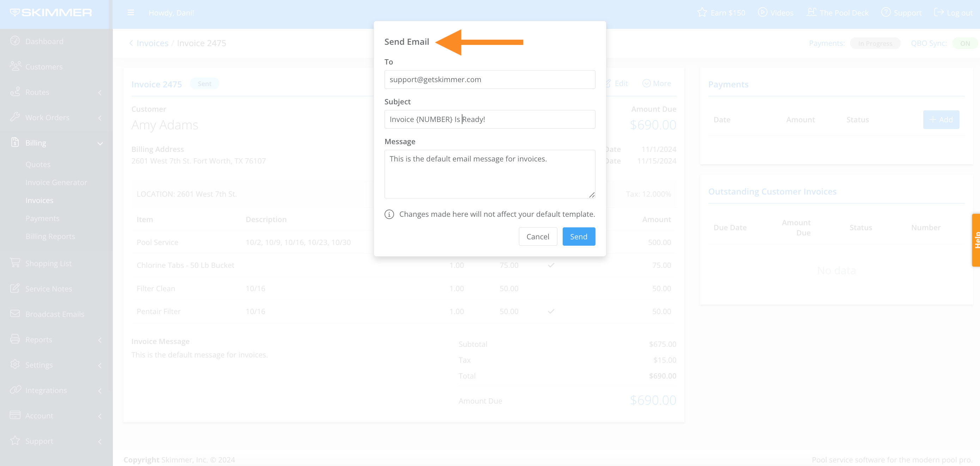
Task: Click the Edit pencil icon
Action: [608, 83]
